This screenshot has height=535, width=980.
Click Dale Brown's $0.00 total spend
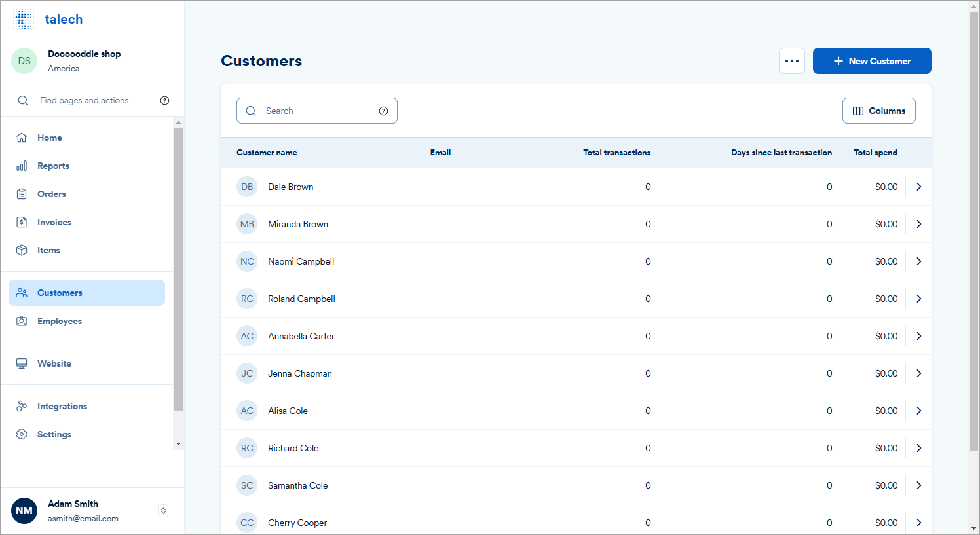(x=886, y=187)
